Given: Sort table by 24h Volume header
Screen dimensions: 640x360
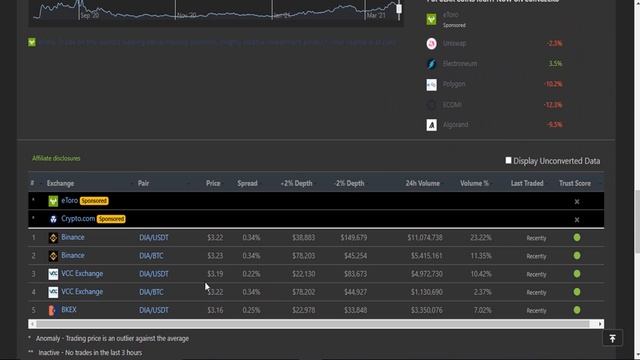Looking at the screenshot, I should coord(422,183).
